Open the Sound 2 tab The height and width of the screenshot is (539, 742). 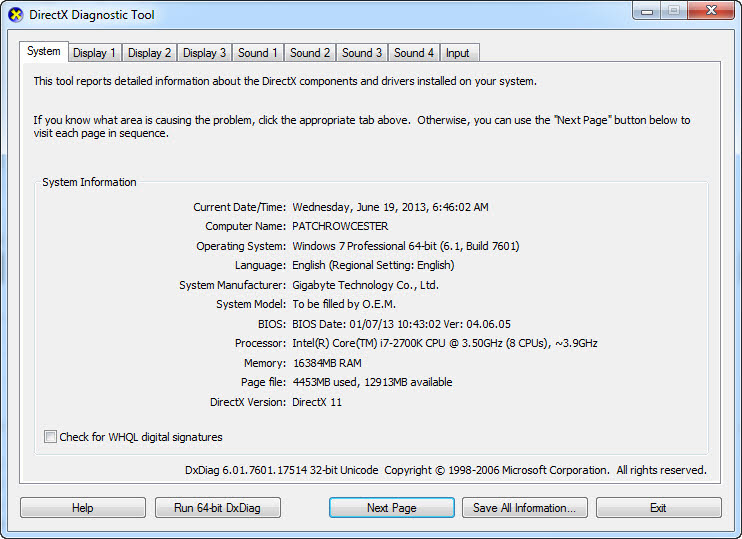pos(310,53)
